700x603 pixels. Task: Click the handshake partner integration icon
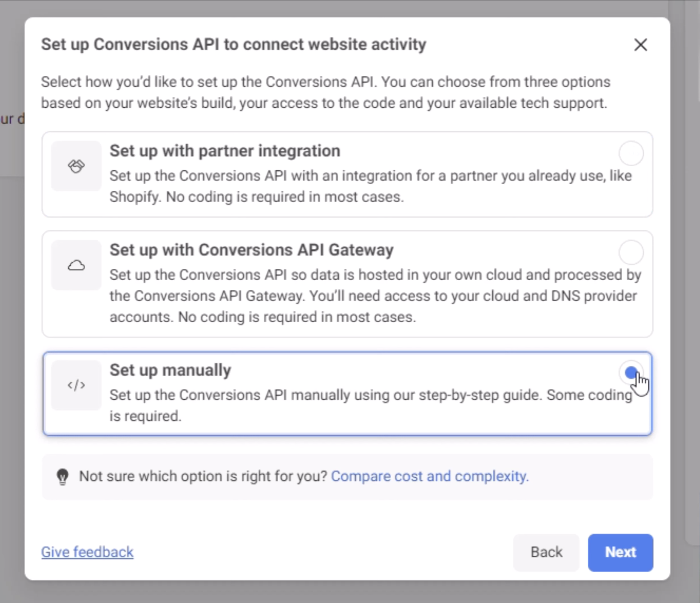click(x=76, y=166)
